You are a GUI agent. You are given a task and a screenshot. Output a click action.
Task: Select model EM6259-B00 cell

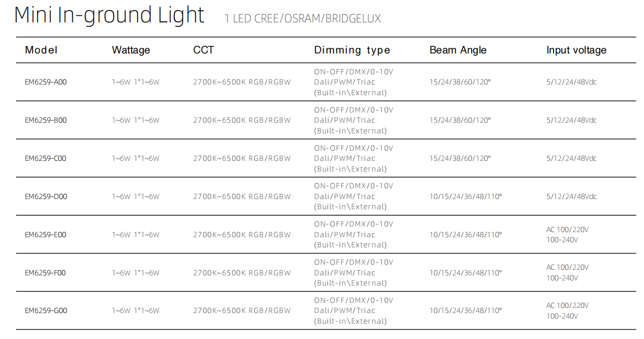click(x=46, y=120)
